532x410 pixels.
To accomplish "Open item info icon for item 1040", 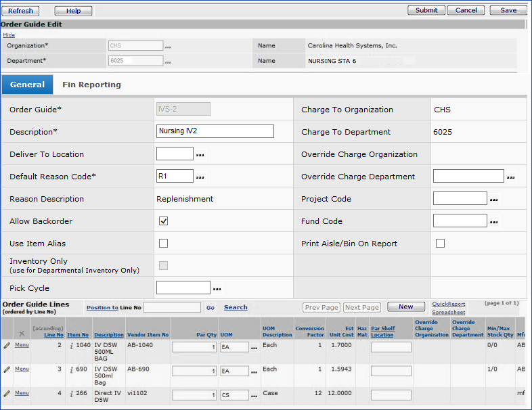I will (71, 345).
